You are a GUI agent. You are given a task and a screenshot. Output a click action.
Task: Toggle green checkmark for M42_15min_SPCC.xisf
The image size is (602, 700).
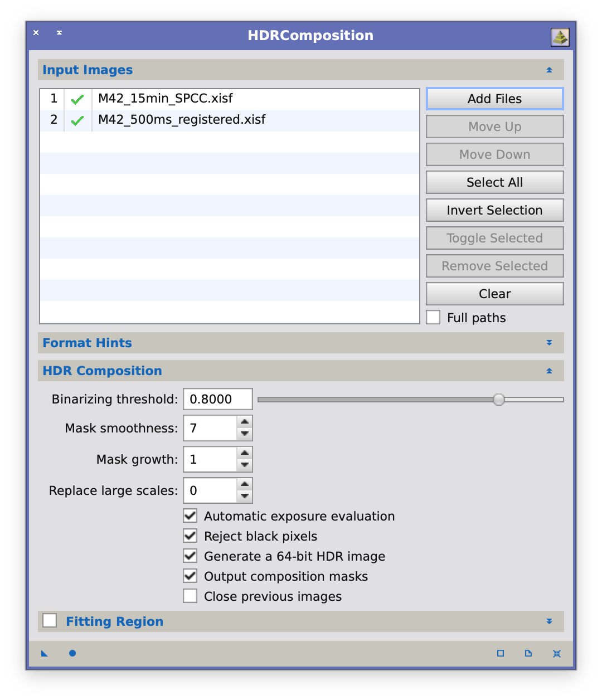tap(77, 99)
